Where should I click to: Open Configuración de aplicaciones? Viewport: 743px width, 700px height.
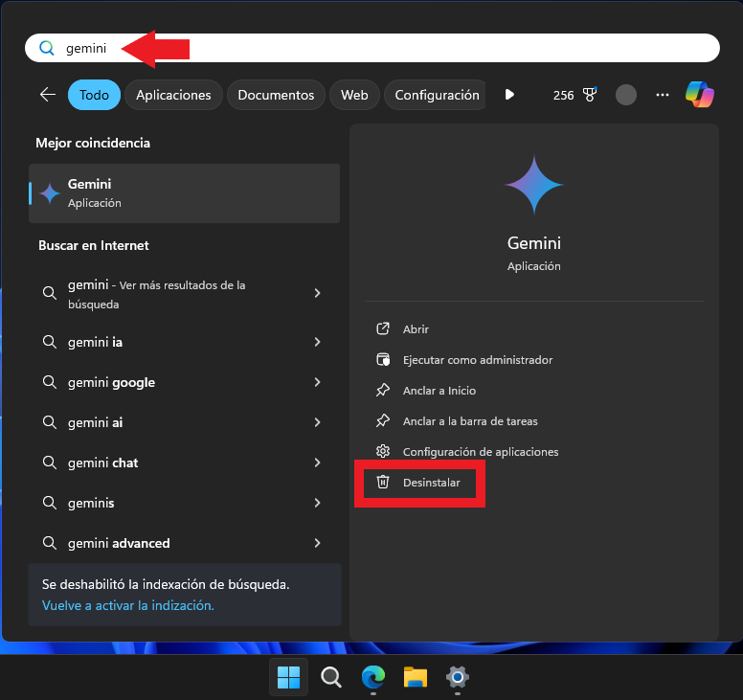(481, 452)
